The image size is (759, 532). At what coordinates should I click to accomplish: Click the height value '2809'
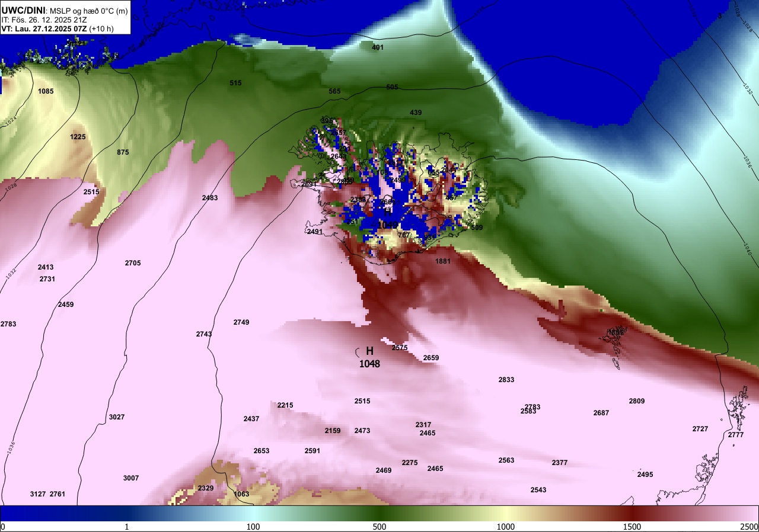637,401
